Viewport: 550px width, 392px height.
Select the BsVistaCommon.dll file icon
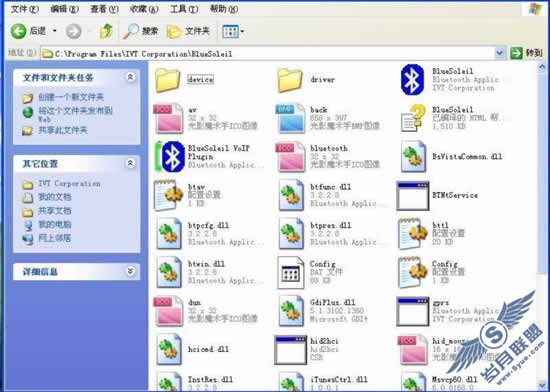point(414,157)
